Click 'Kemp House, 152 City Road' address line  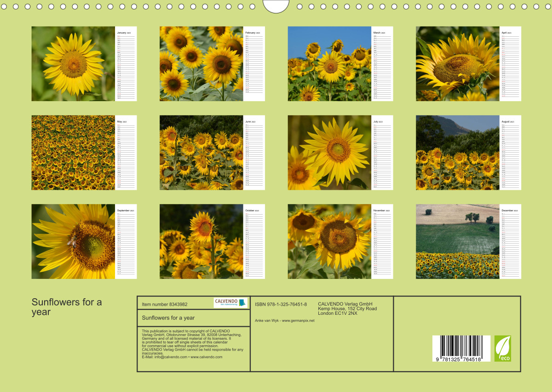click(347, 309)
